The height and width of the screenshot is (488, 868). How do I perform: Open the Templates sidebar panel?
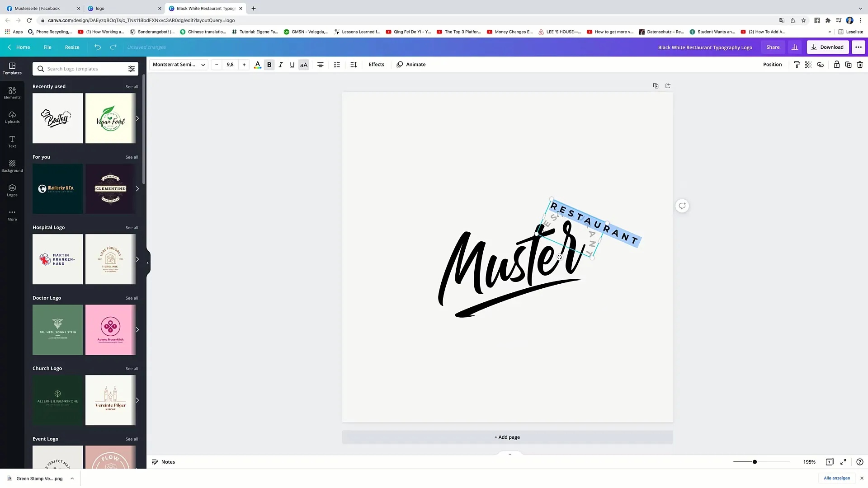[12, 69]
